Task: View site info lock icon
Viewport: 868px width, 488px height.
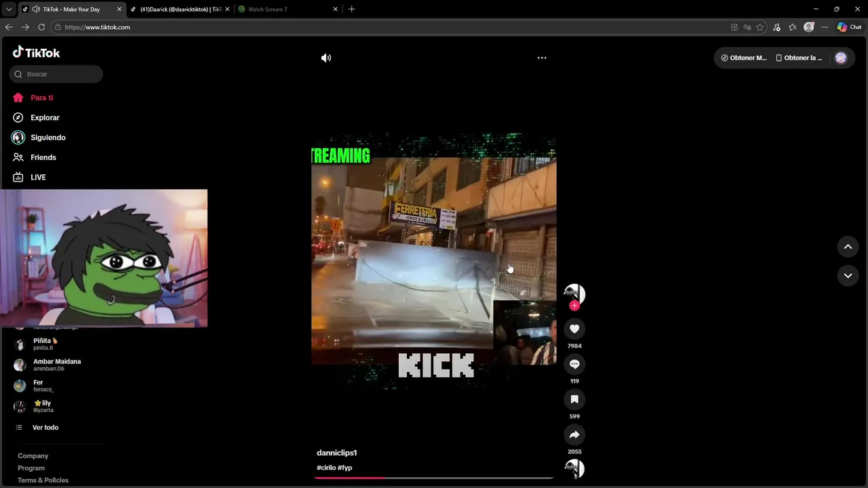Action: click(x=58, y=27)
